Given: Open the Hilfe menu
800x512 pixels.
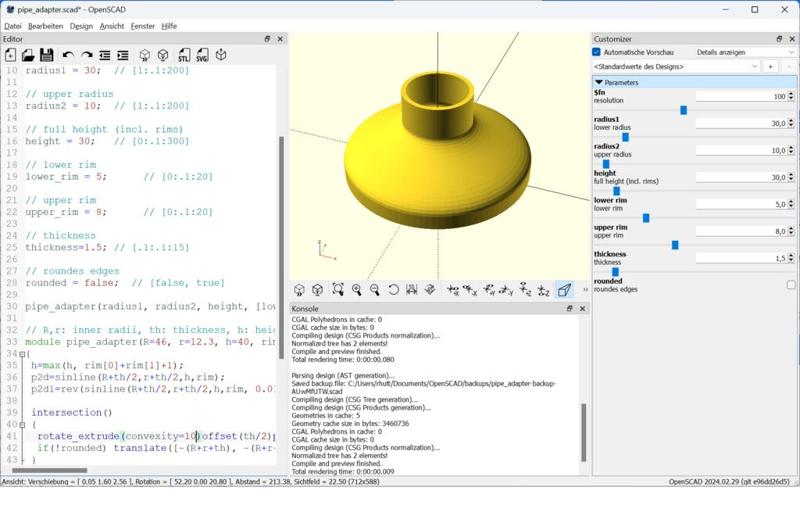Looking at the screenshot, I should pos(169,26).
